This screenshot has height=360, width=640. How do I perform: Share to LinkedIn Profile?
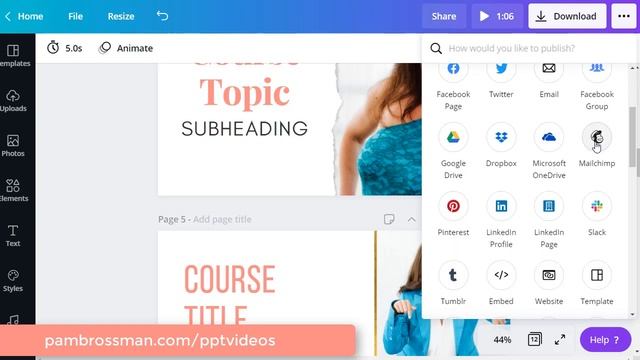tap(501, 220)
